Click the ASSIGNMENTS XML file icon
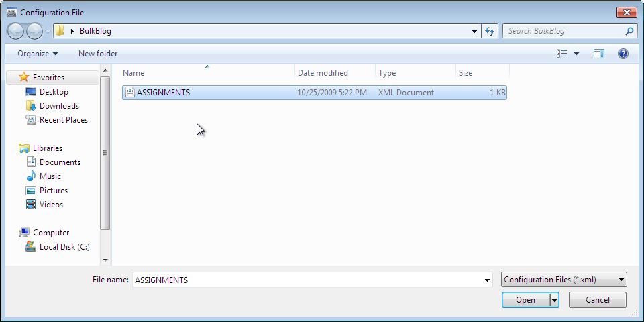Screen dimensions: 644x322 [x=129, y=93]
